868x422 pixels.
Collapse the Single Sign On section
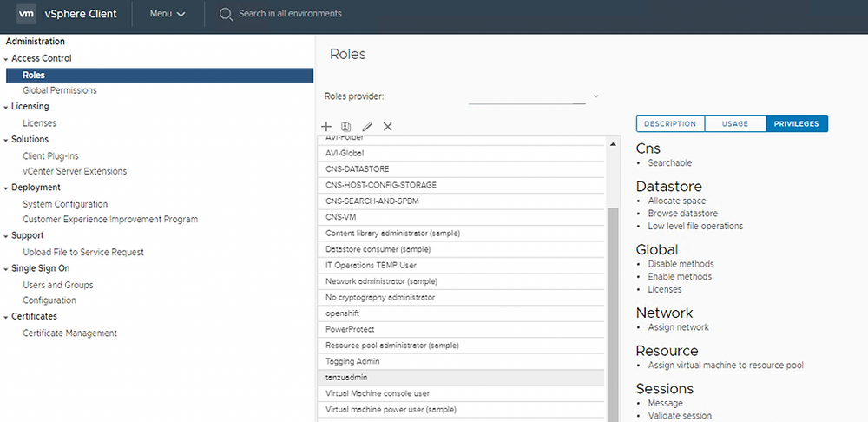(5, 268)
